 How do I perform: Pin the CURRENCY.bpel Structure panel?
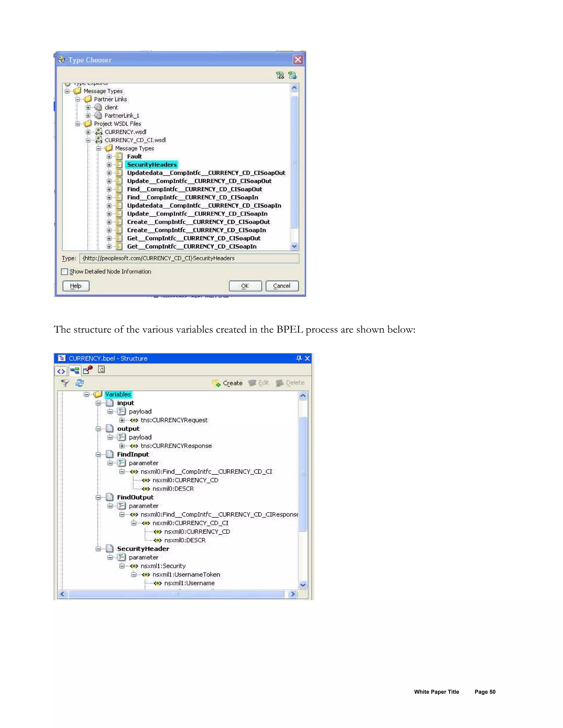(x=299, y=358)
